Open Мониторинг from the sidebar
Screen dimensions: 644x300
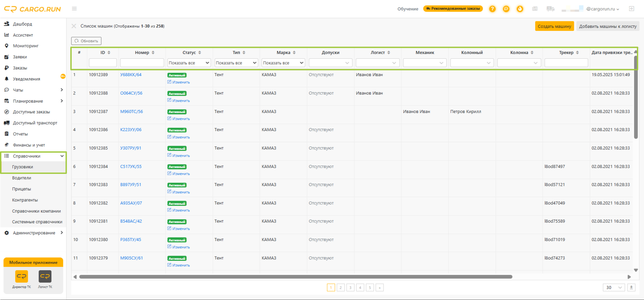[x=26, y=46]
